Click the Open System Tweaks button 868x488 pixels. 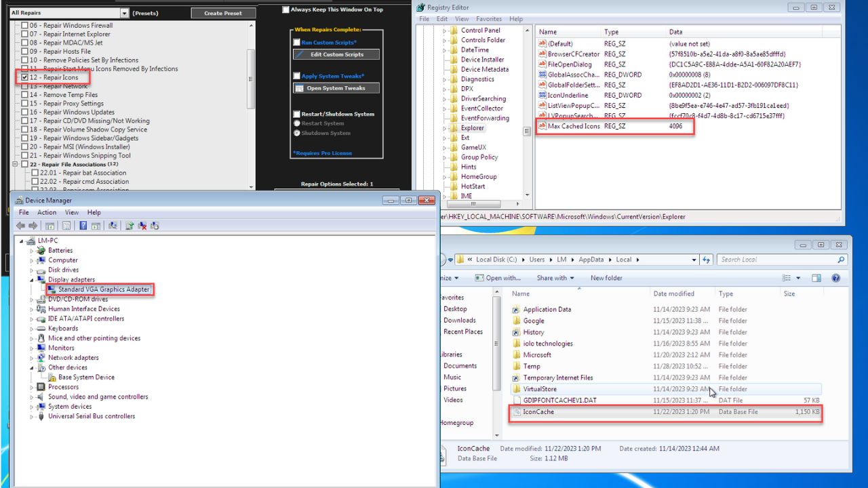(x=336, y=88)
